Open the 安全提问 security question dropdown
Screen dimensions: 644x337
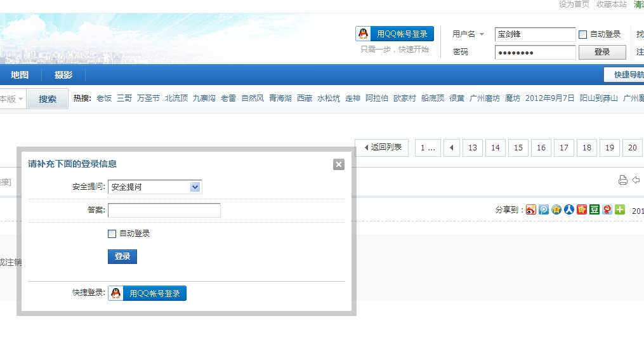tap(195, 187)
